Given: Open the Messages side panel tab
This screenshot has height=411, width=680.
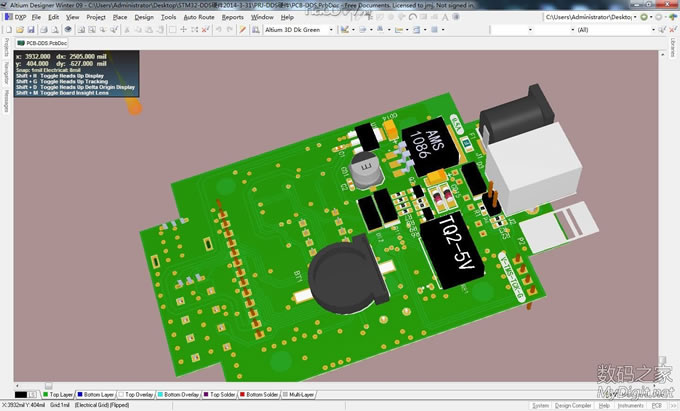Looking at the screenshot, I should [x=5, y=99].
